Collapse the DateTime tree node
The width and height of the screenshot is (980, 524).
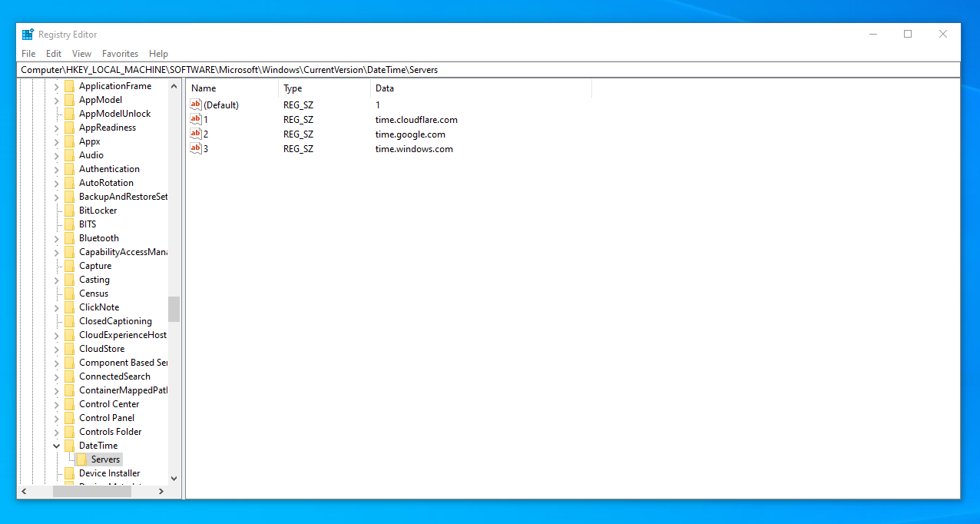tap(56, 446)
